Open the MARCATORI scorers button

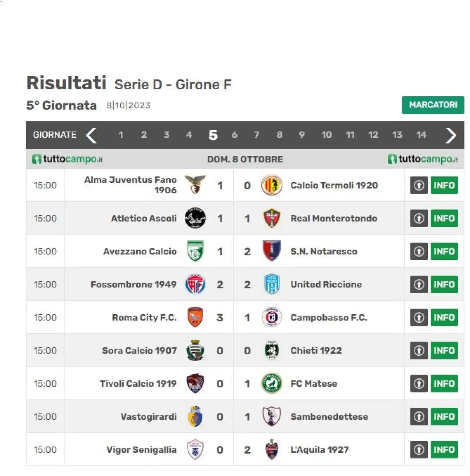[x=433, y=105]
